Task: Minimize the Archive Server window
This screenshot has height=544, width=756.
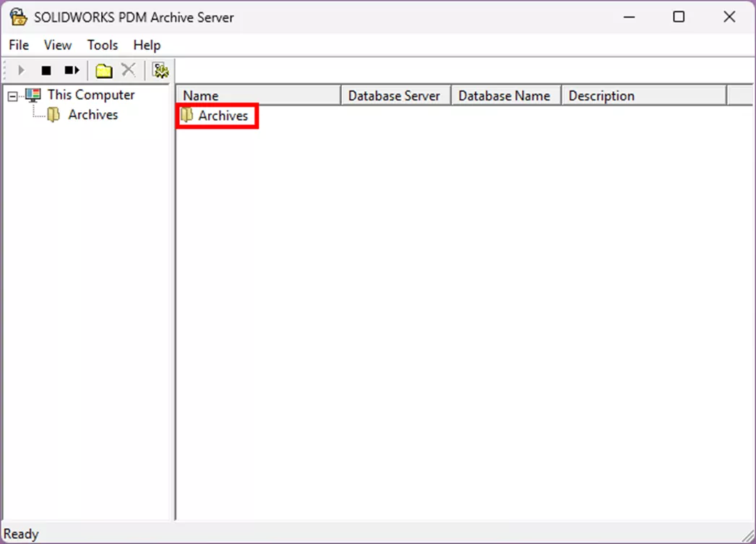Action: (629, 17)
